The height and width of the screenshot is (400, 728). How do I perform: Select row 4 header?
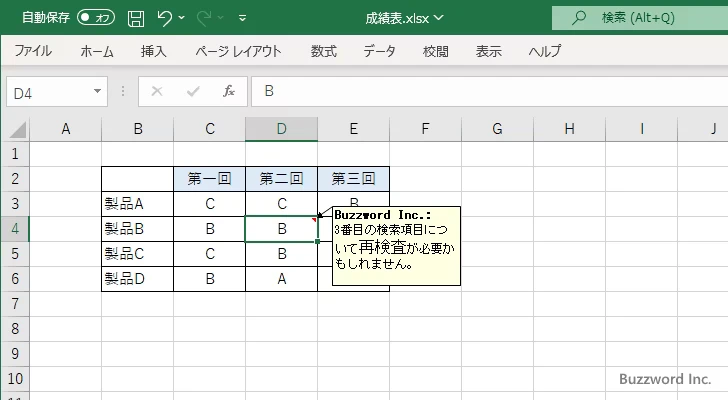[15, 229]
